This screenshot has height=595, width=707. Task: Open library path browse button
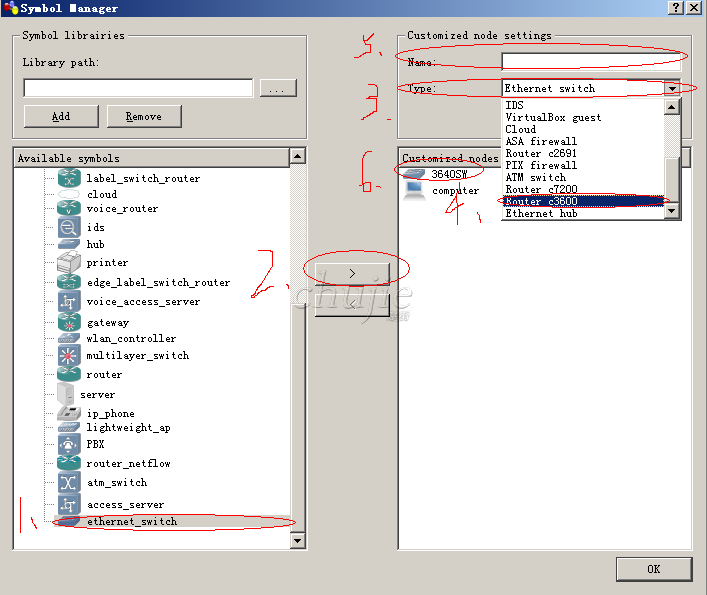point(278,88)
